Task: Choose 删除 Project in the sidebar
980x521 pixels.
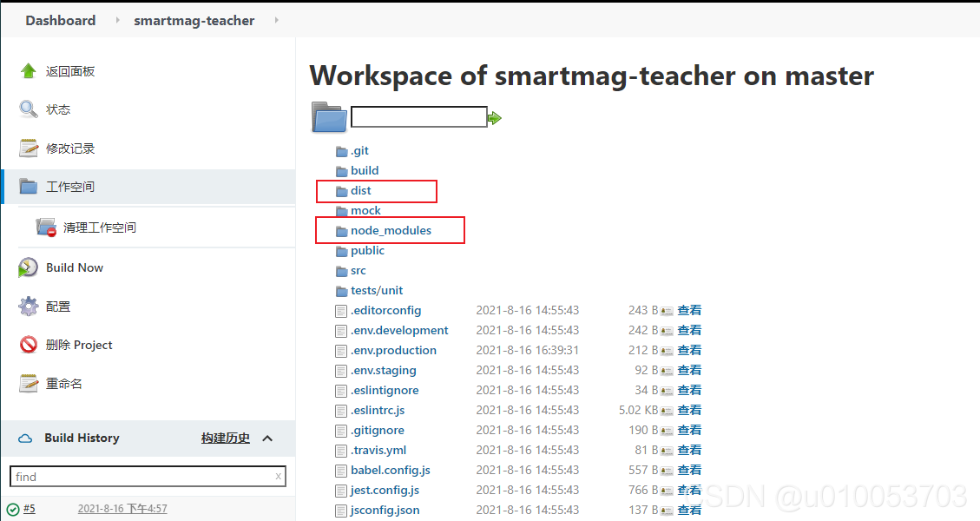Action: [79, 346]
